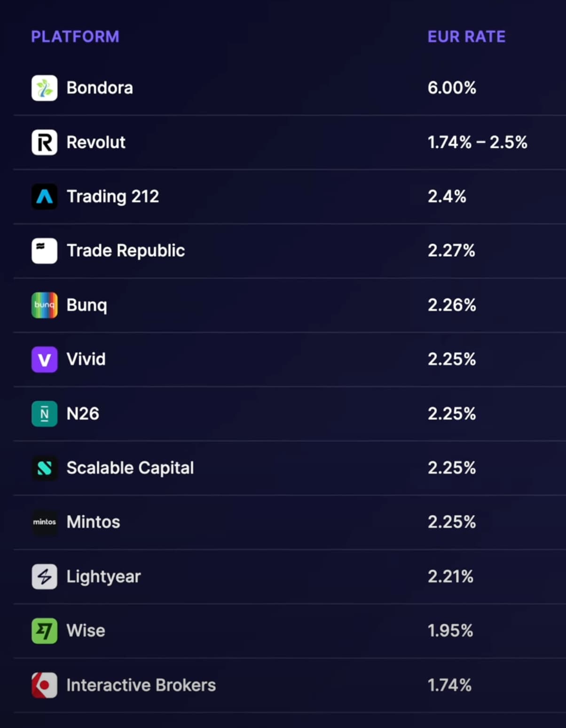The width and height of the screenshot is (566, 728).
Task: Click the Trade Republic white logo icon
Action: pyautogui.click(x=44, y=251)
